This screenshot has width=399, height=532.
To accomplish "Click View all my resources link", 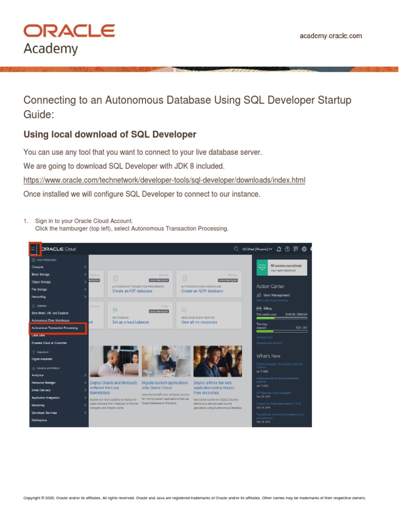I will [199, 322].
